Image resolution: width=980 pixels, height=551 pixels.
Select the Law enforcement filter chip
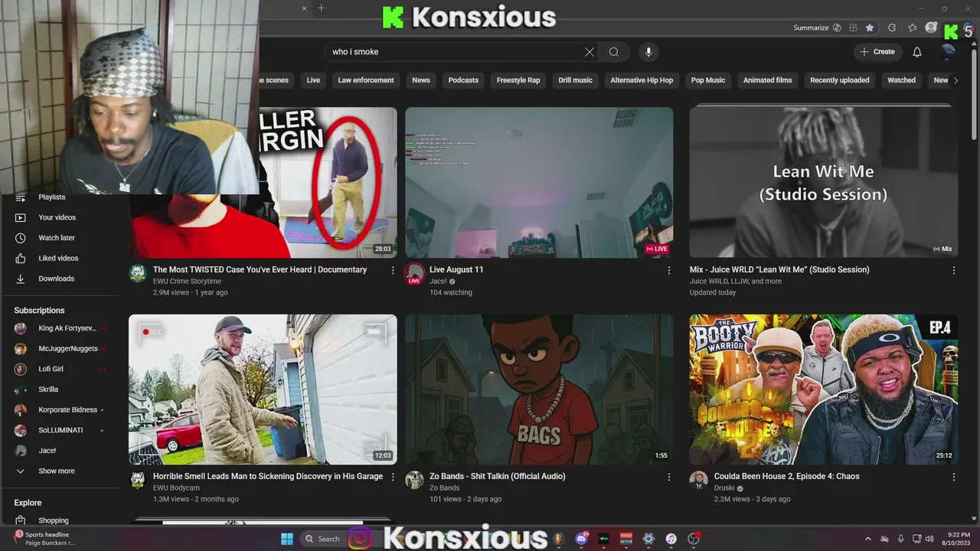click(366, 80)
